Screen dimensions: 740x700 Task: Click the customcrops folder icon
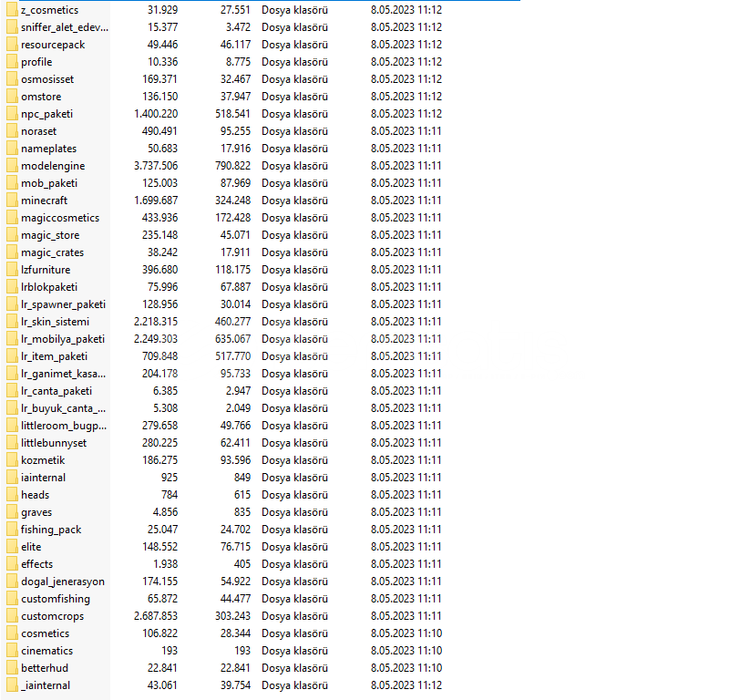coord(12,616)
